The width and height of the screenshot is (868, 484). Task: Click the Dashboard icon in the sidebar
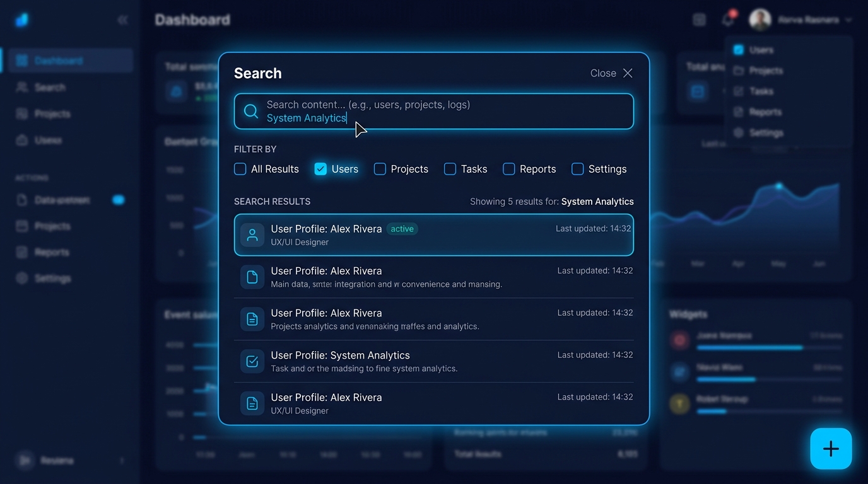click(x=22, y=60)
